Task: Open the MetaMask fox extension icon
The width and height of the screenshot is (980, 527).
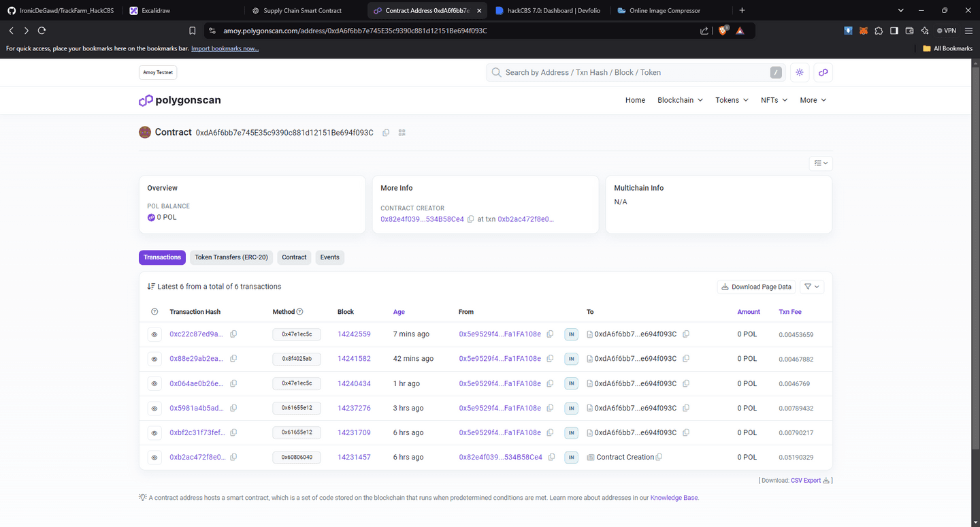Action: coord(864,31)
